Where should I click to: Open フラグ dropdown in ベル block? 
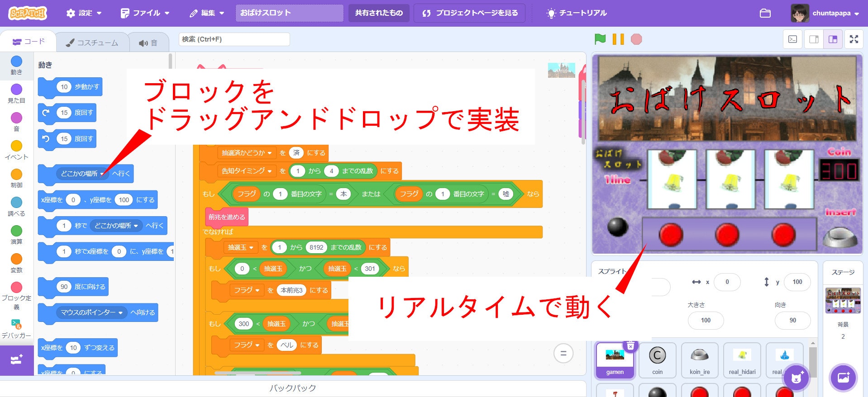click(x=247, y=345)
